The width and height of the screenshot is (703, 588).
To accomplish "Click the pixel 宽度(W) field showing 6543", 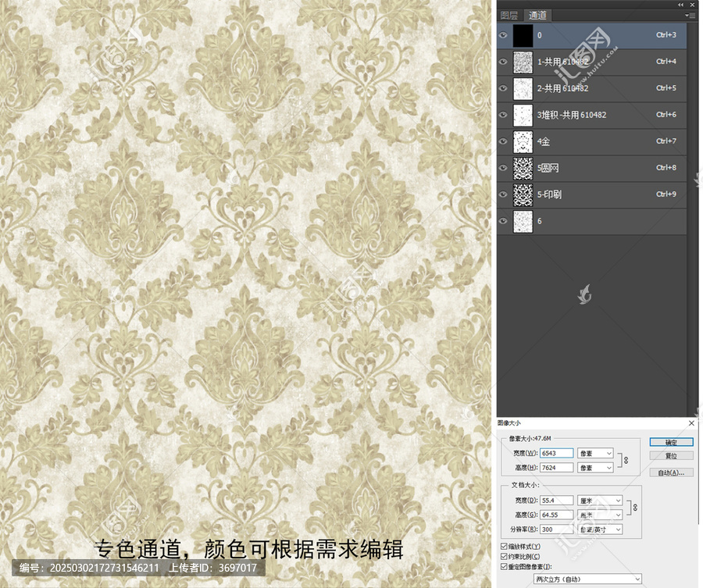I will (x=556, y=453).
